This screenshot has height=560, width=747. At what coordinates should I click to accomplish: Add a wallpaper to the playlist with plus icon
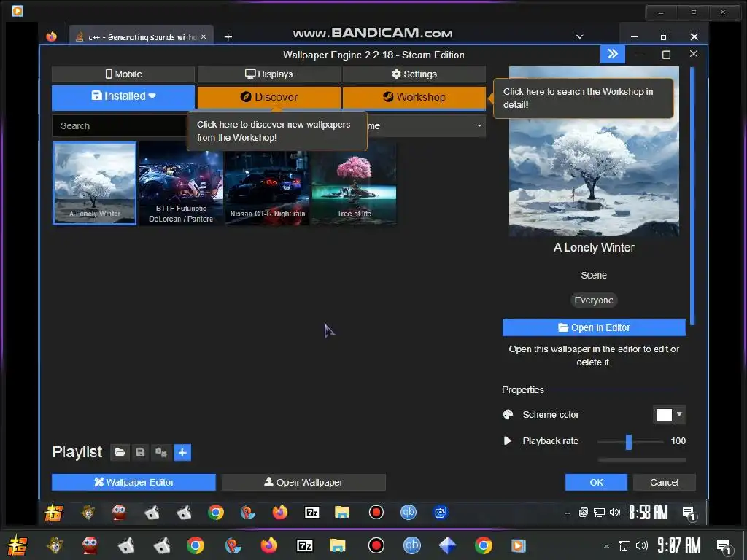coord(182,452)
